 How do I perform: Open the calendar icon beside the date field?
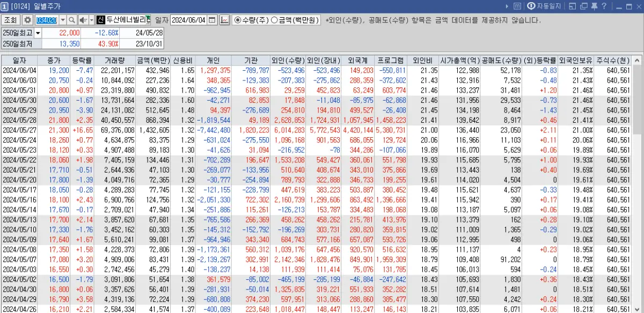[x=211, y=19]
